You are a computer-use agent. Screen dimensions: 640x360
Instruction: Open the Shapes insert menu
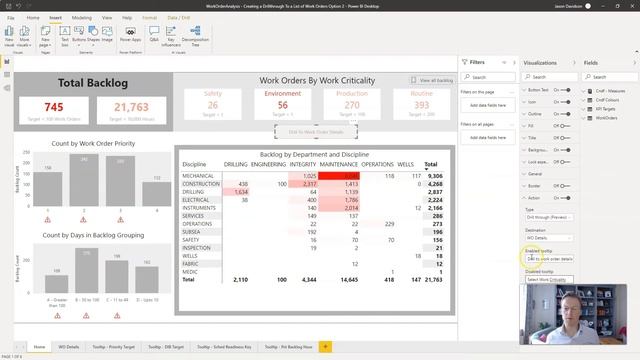pyautogui.click(x=93, y=36)
